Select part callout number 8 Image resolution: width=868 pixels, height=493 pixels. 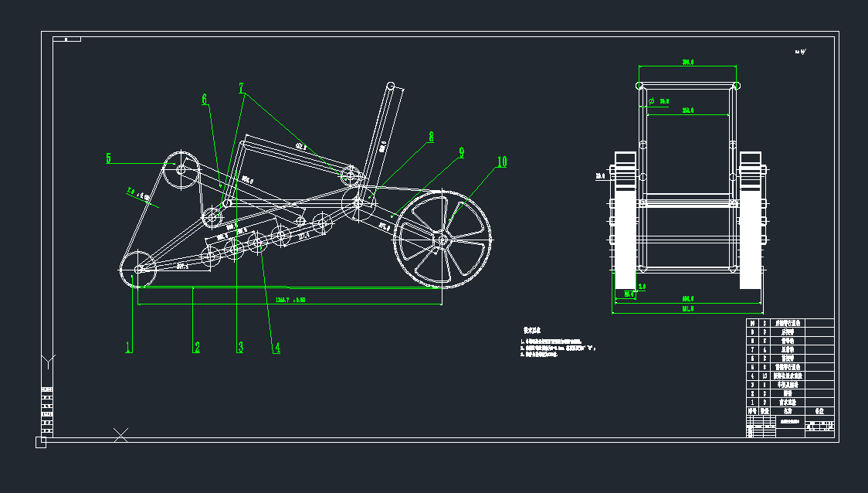click(x=431, y=138)
